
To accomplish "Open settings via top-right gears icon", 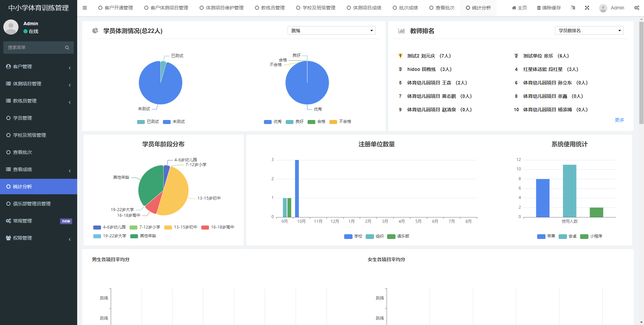I will point(637,8).
